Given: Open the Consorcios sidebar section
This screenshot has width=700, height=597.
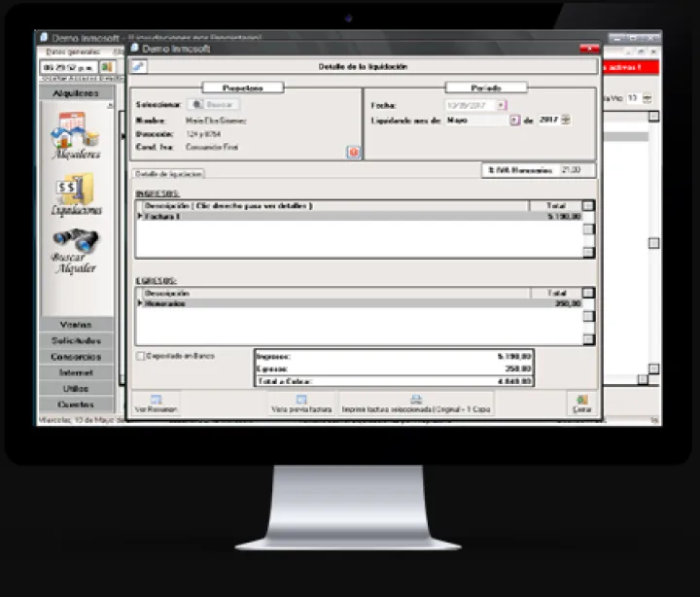Looking at the screenshot, I should pos(76,356).
